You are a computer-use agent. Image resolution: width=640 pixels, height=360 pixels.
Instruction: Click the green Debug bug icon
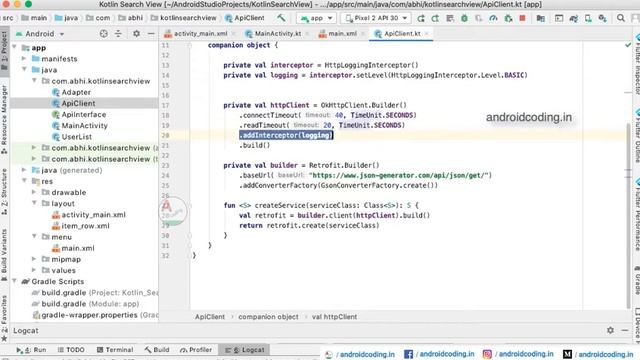(464, 18)
